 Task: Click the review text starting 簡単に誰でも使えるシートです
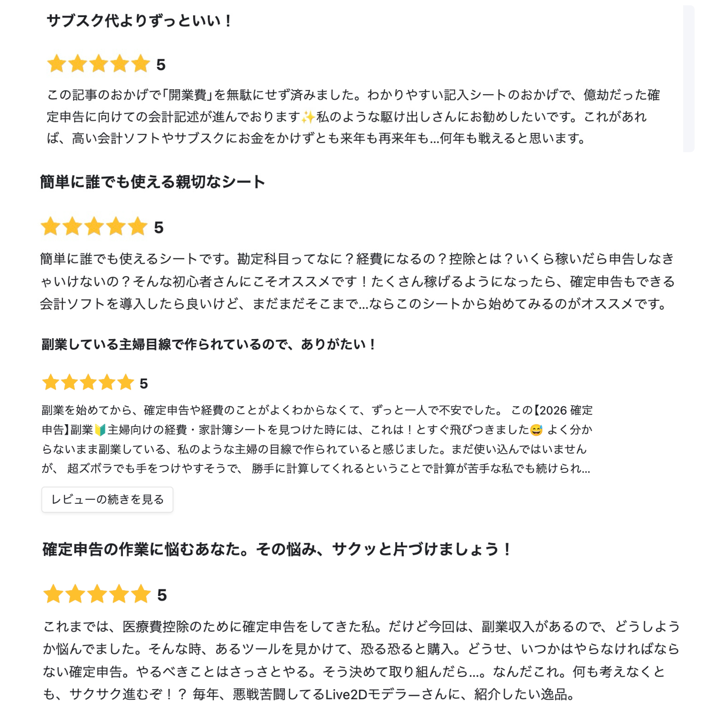click(x=357, y=281)
